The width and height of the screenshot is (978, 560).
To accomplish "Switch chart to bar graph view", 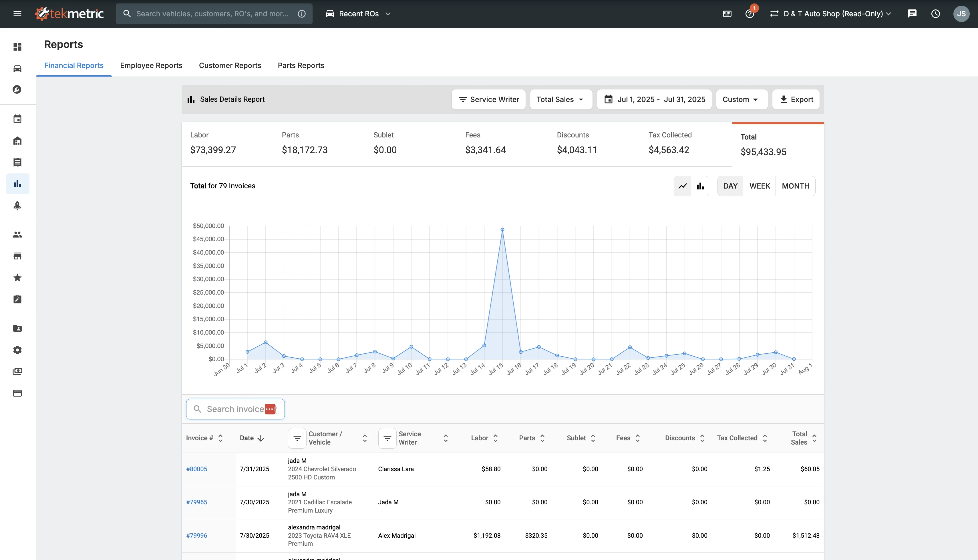I will tap(700, 186).
